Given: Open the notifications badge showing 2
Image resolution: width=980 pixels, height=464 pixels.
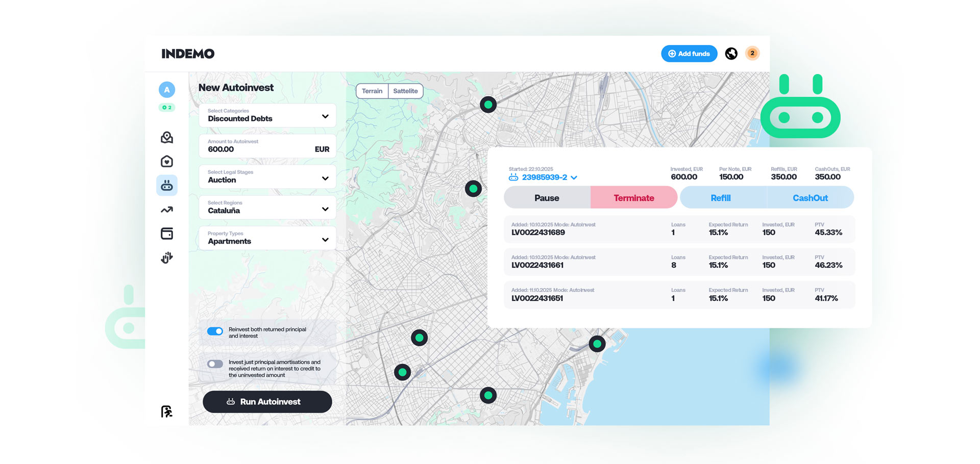Looking at the screenshot, I should click(x=752, y=53).
